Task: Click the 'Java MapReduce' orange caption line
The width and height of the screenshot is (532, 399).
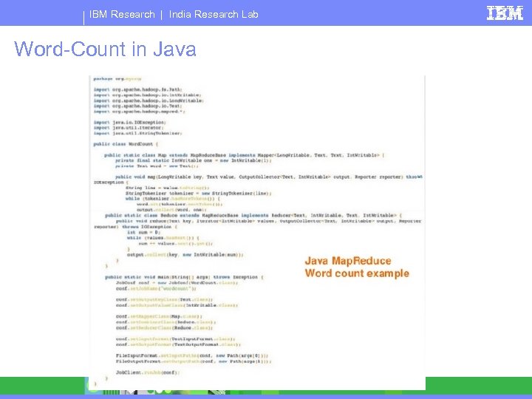Action: point(348,261)
